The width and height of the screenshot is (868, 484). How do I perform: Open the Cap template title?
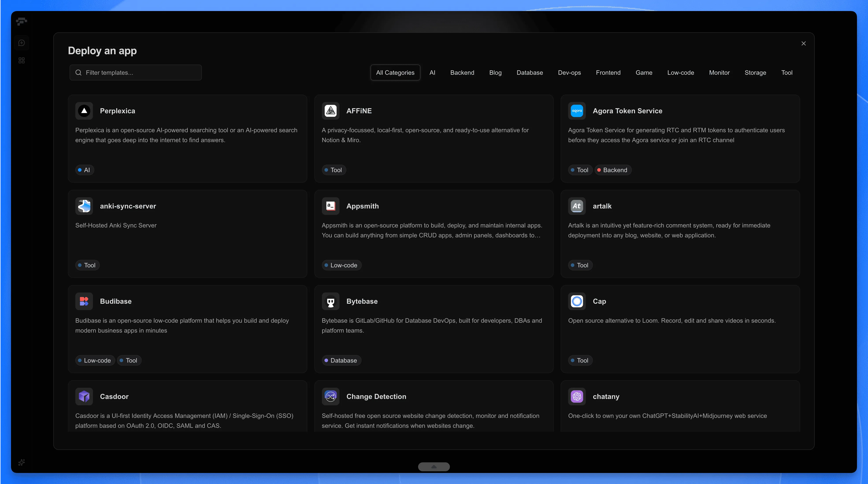pyautogui.click(x=599, y=301)
